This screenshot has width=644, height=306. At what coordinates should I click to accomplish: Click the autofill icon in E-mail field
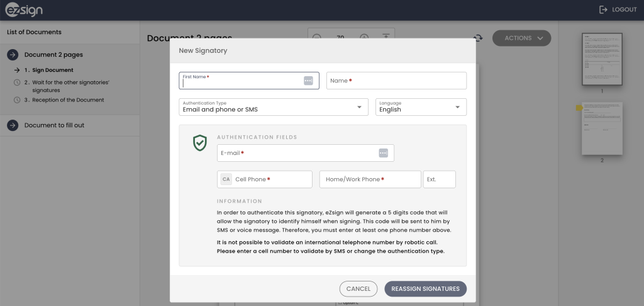tap(384, 153)
